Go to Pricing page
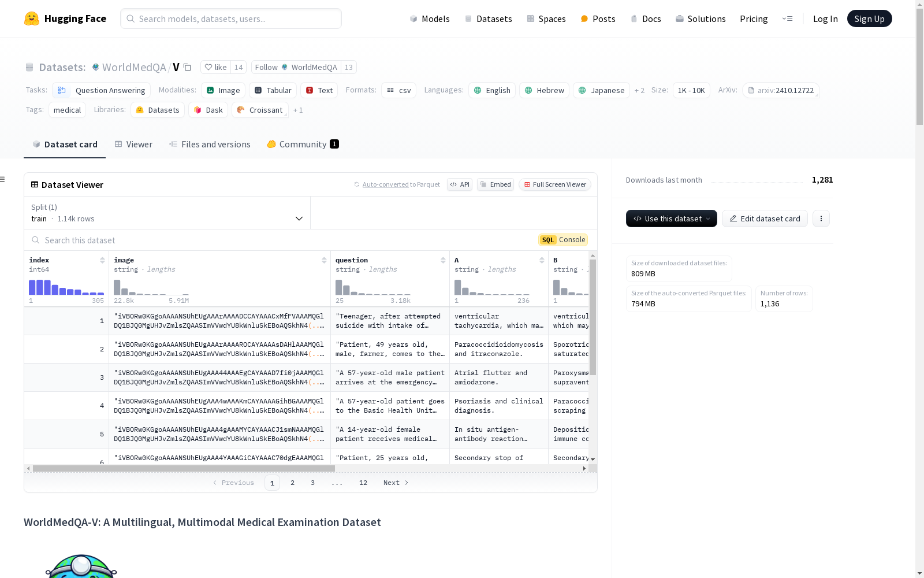 point(754,18)
